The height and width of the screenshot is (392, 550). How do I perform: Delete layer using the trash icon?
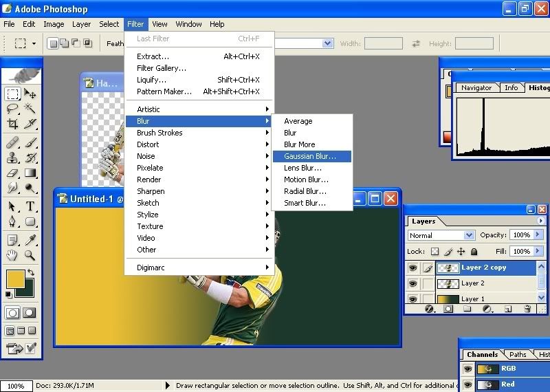click(527, 309)
